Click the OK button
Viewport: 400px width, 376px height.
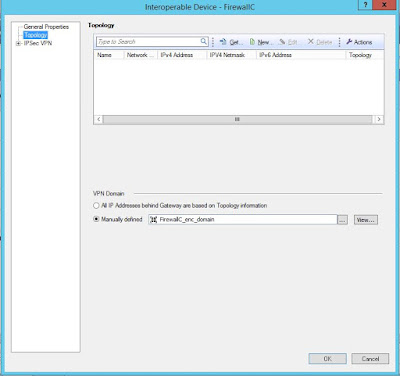click(328, 359)
